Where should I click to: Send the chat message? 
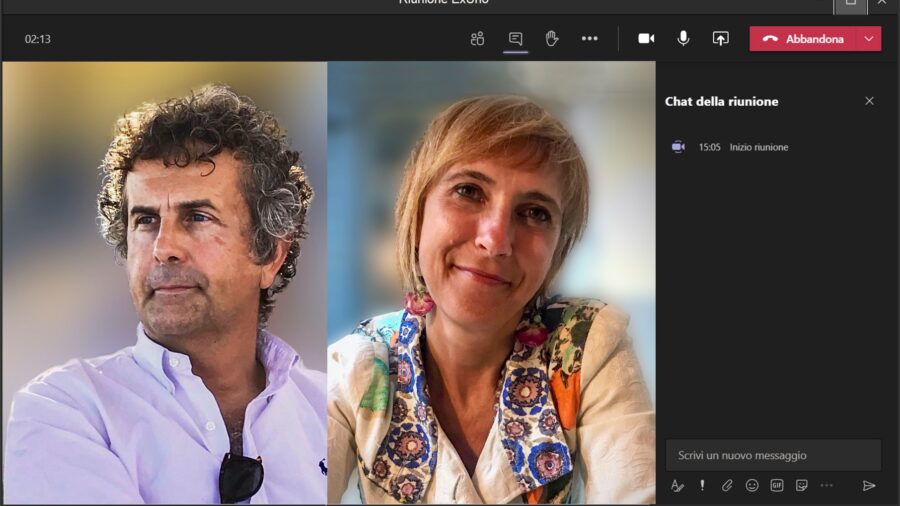tap(868, 485)
